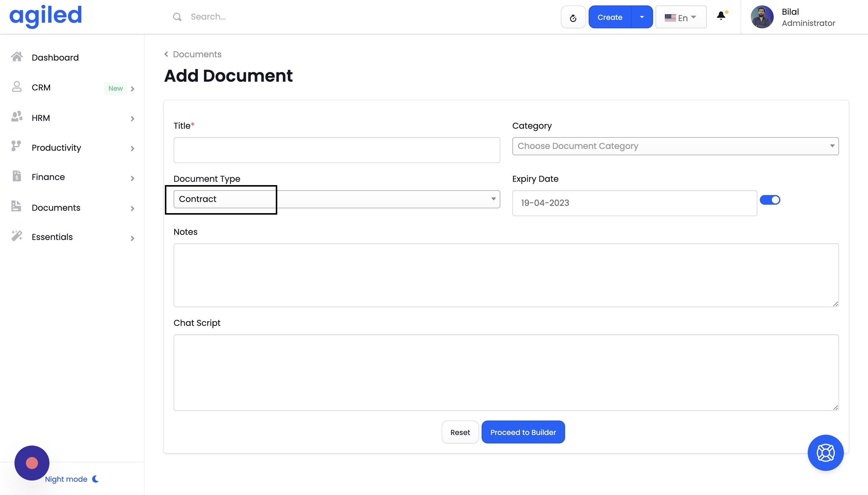Click Proceed to Builder button
The height and width of the screenshot is (495, 868).
pos(523,432)
